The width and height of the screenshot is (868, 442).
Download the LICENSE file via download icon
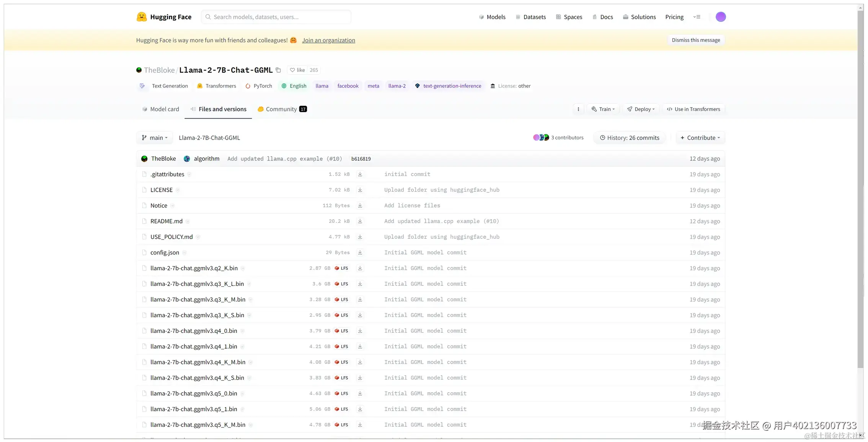click(360, 190)
